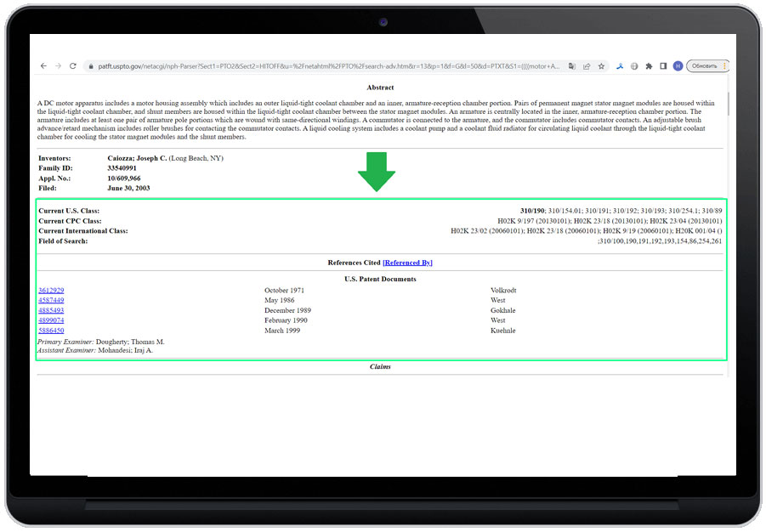Click the translate page icon

coord(572,65)
